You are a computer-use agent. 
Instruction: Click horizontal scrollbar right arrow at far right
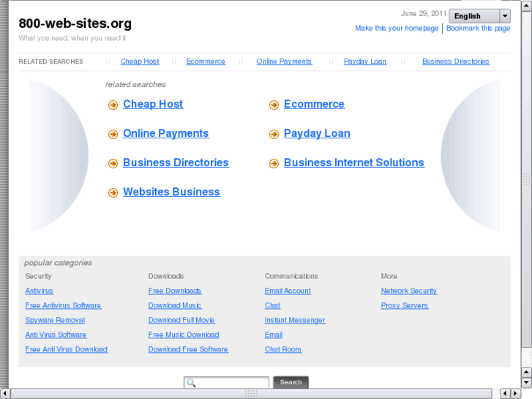[x=516, y=394]
